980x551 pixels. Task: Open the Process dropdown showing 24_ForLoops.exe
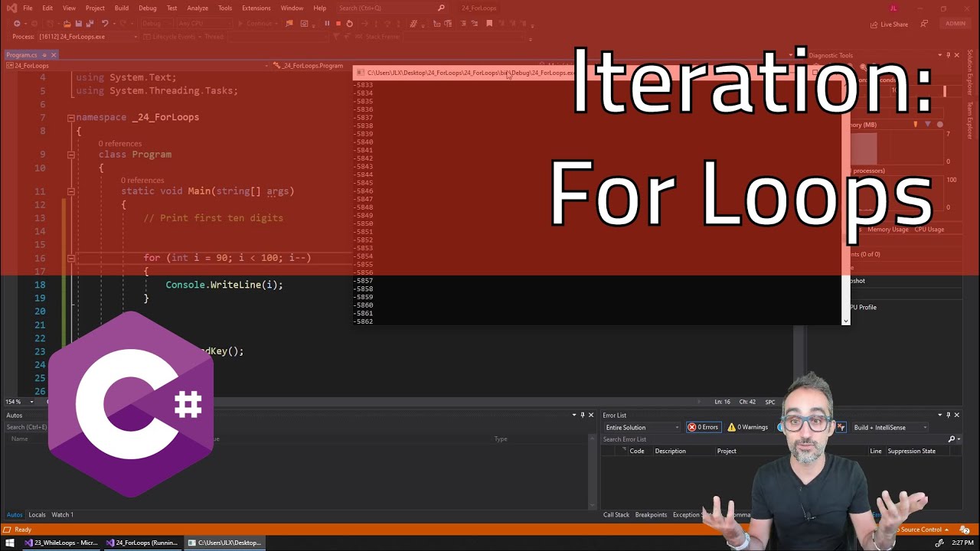pos(87,37)
